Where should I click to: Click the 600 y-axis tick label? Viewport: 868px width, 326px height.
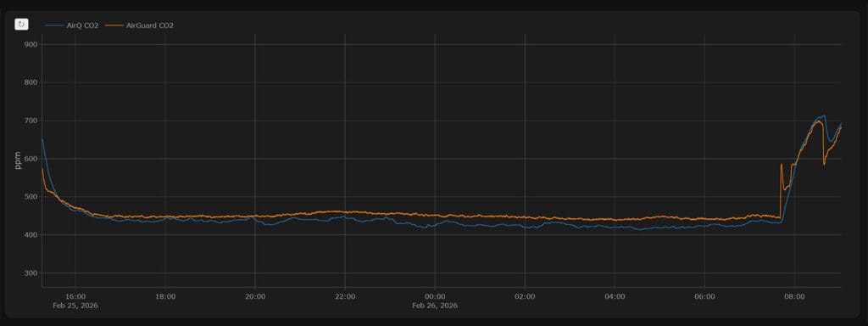[x=31, y=159]
